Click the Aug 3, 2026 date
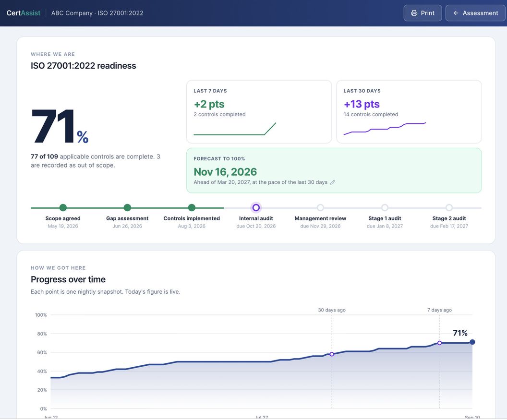The image size is (507, 420). (192, 227)
